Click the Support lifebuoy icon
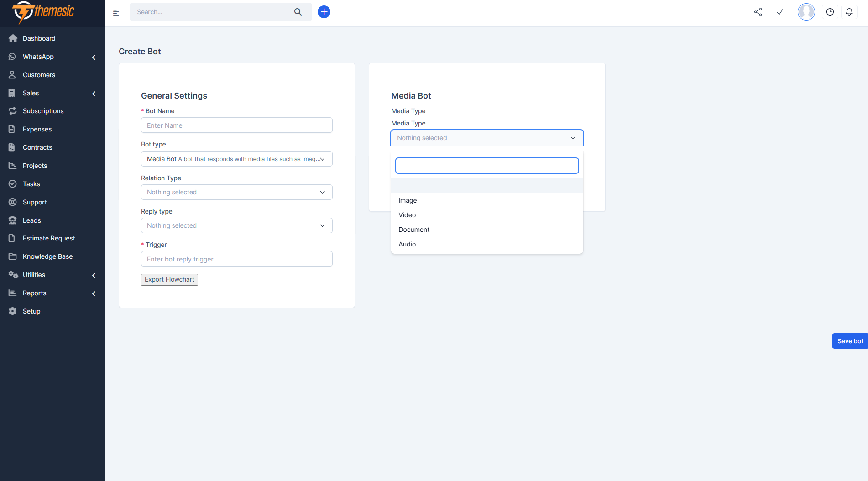This screenshot has width=868, height=481. (12, 202)
